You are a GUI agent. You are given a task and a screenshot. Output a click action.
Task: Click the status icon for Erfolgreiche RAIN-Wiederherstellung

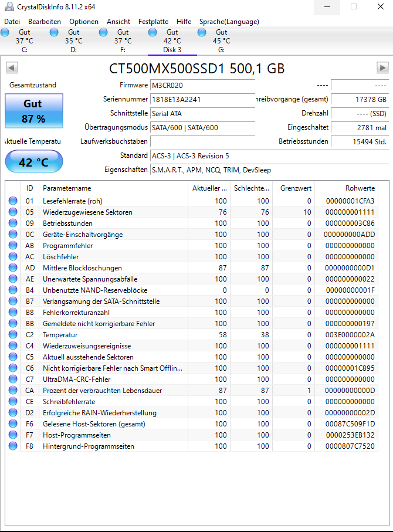point(13,412)
